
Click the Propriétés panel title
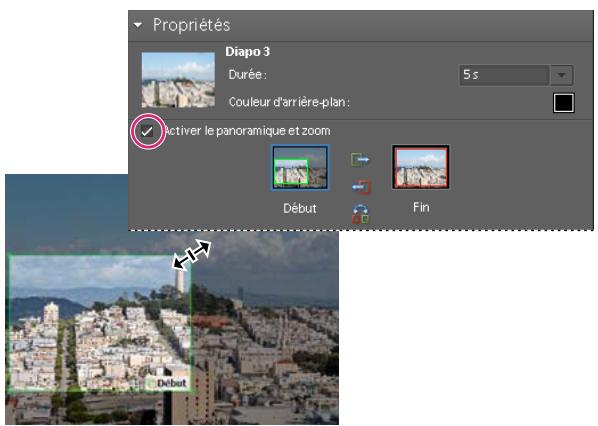191,25
